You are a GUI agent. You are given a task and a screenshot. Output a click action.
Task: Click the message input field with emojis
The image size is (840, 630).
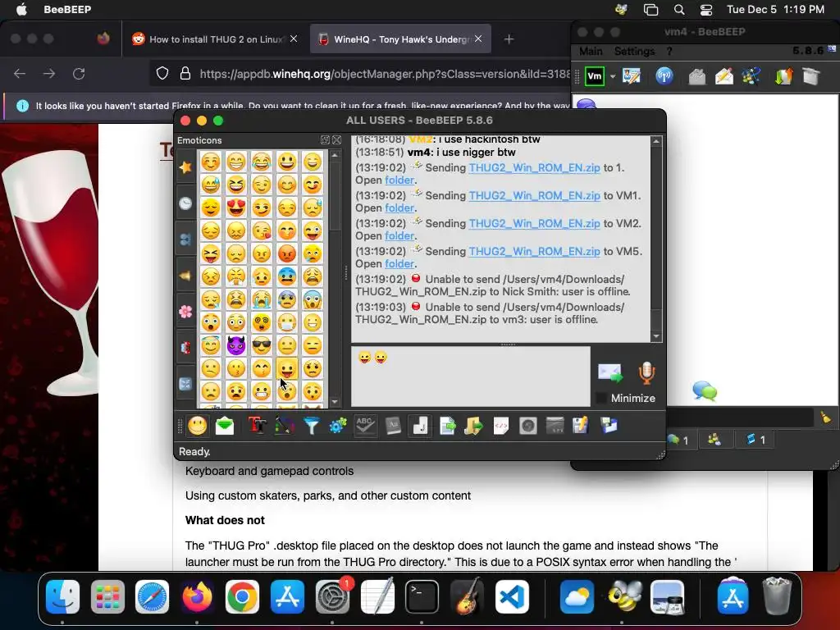470,376
